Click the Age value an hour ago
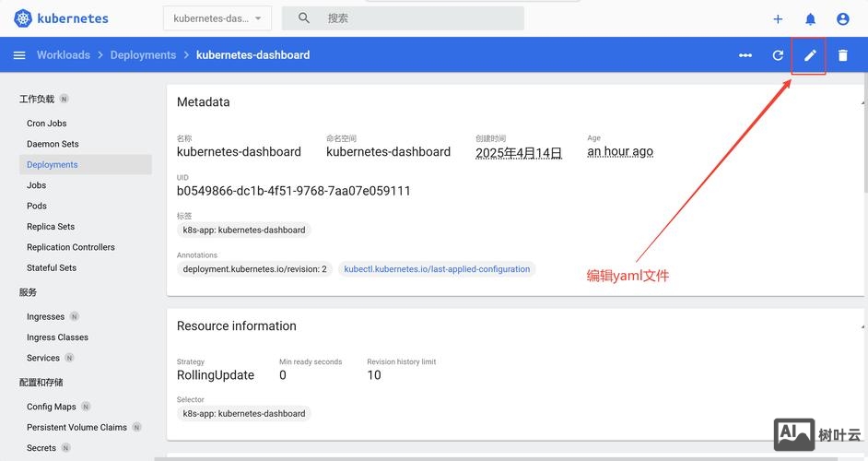The width and height of the screenshot is (868, 461). pyautogui.click(x=620, y=151)
